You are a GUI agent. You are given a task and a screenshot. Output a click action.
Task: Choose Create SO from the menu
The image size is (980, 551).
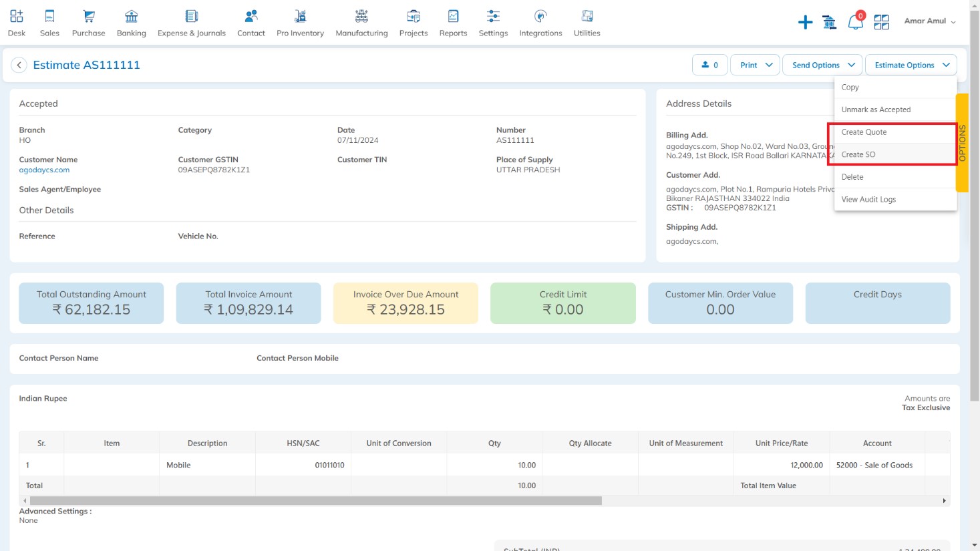tap(895, 154)
